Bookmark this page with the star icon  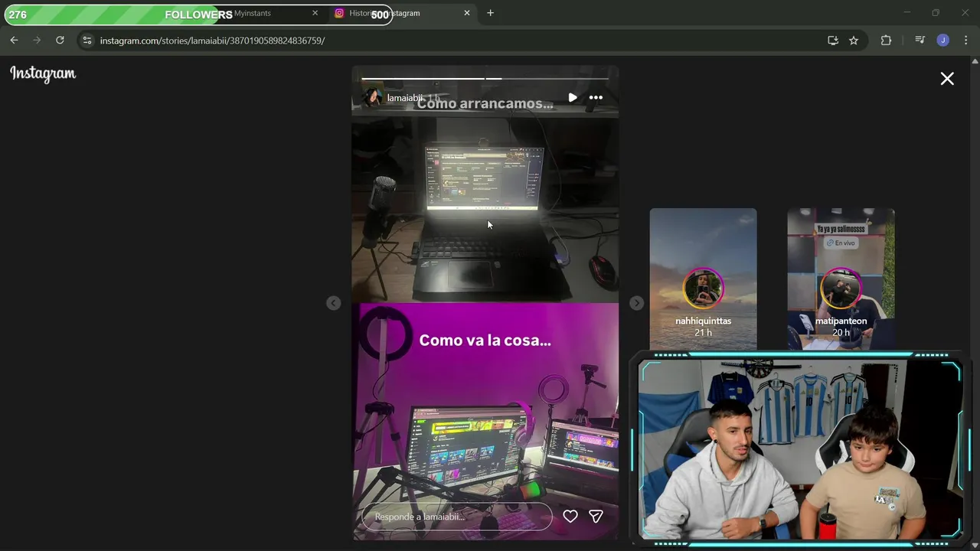pyautogui.click(x=854, y=40)
